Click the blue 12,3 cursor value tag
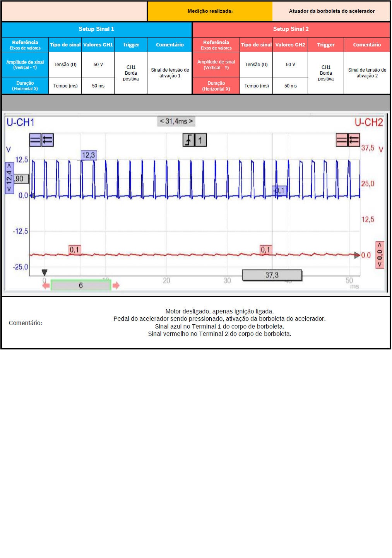The height and width of the screenshot is (558, 392). tap(89, 155)
